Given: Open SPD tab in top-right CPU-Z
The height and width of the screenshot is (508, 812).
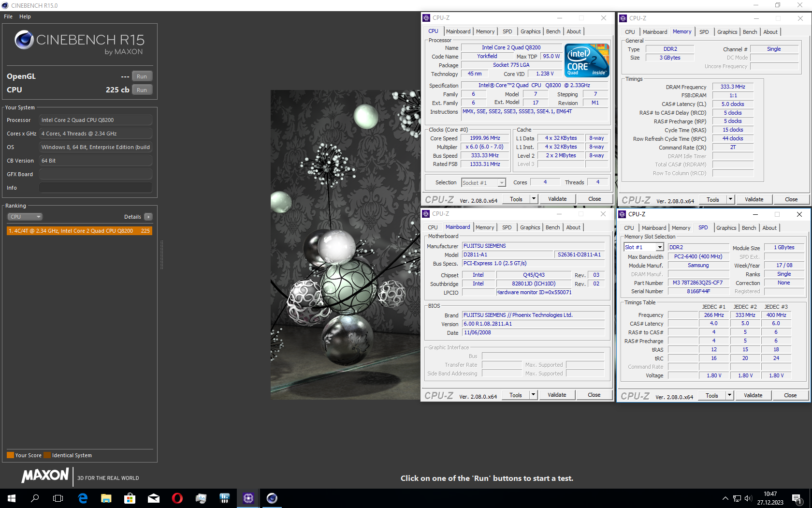Looking at the screenshot, I should pyautogui.click(x=704, y=32).
